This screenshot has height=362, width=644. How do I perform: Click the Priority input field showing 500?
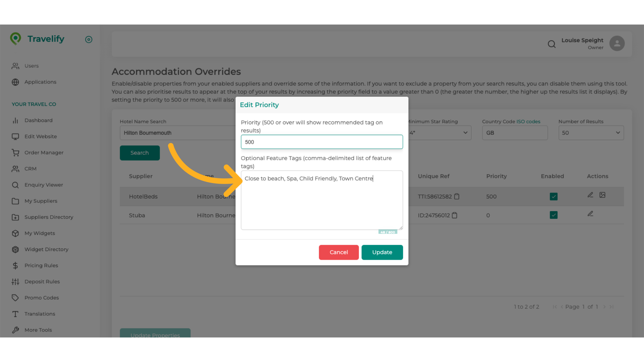tap(322, 142)
